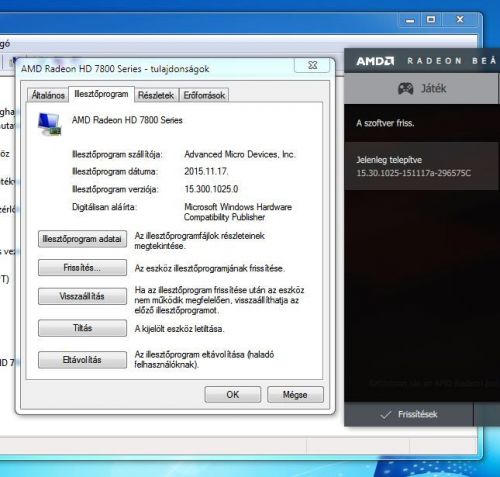Switch to the Általános tab
Screen dimensions: 500x477
click(48, 95)
